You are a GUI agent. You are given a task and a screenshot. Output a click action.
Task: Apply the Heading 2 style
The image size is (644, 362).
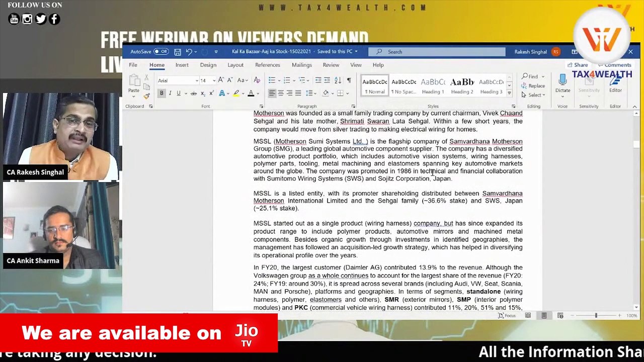pos(462,86)
